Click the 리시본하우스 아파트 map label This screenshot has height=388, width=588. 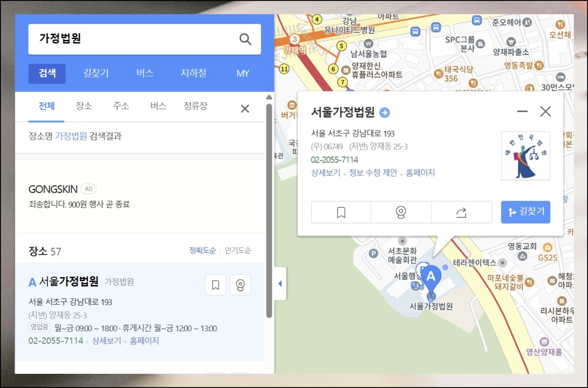pyautogui.click(x=557, y=315)
